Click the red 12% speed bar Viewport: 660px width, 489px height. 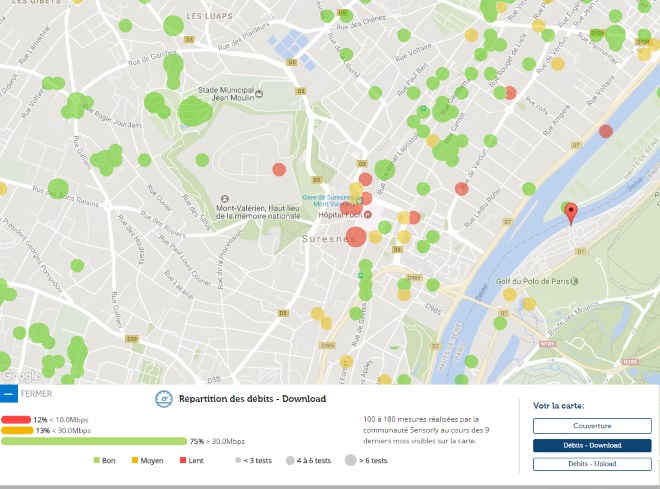pyautogui.click(x=16, y=420)
